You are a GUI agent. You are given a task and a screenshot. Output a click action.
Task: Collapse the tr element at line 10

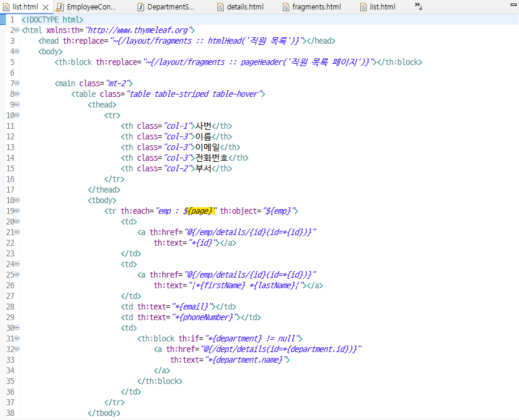17,115
